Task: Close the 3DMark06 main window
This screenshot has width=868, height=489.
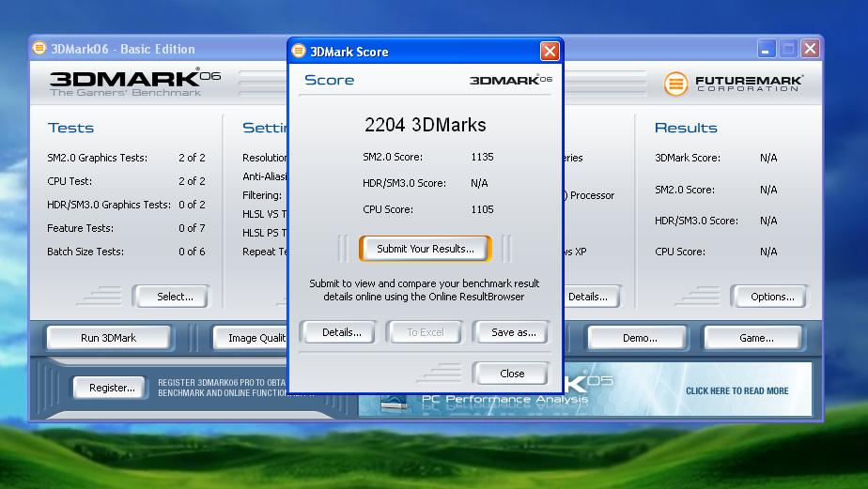Action: point(810,49)
